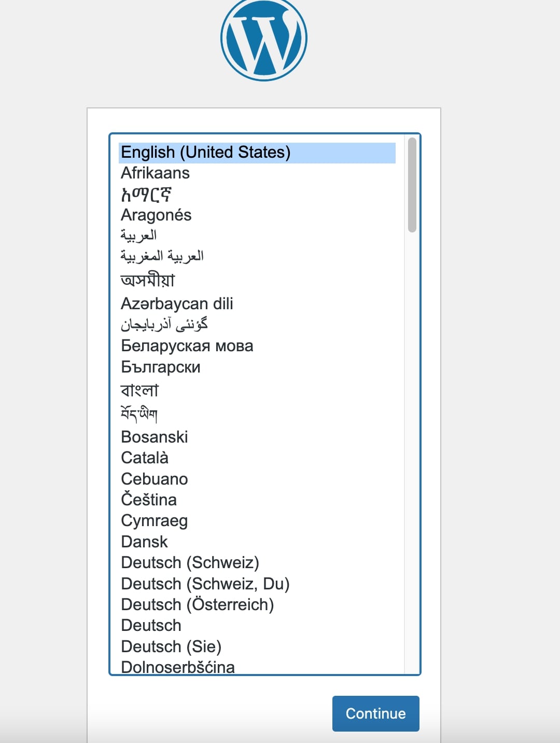Choose Čeština in the list
This screenshot has height=743, width=560.
tap(149, 500)
